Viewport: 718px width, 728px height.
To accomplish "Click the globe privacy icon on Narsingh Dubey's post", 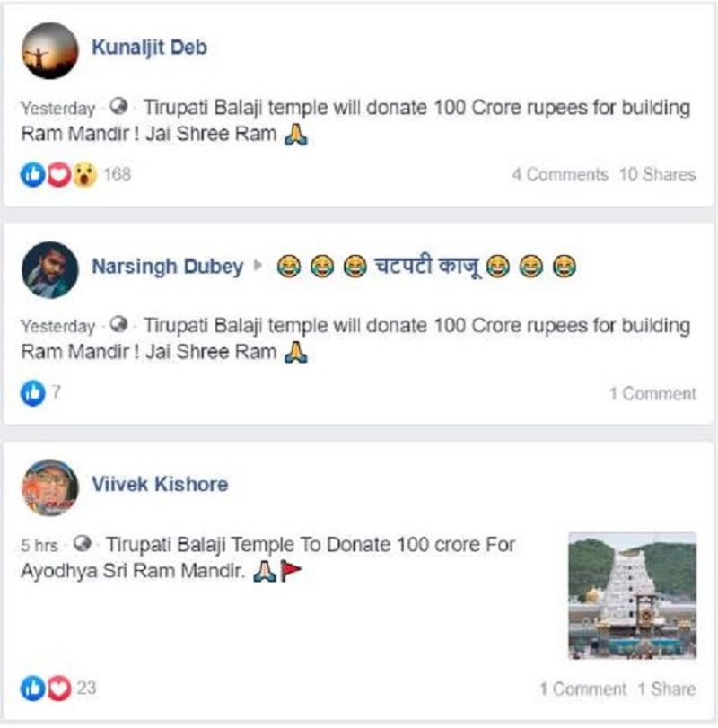I will [118, 325].
